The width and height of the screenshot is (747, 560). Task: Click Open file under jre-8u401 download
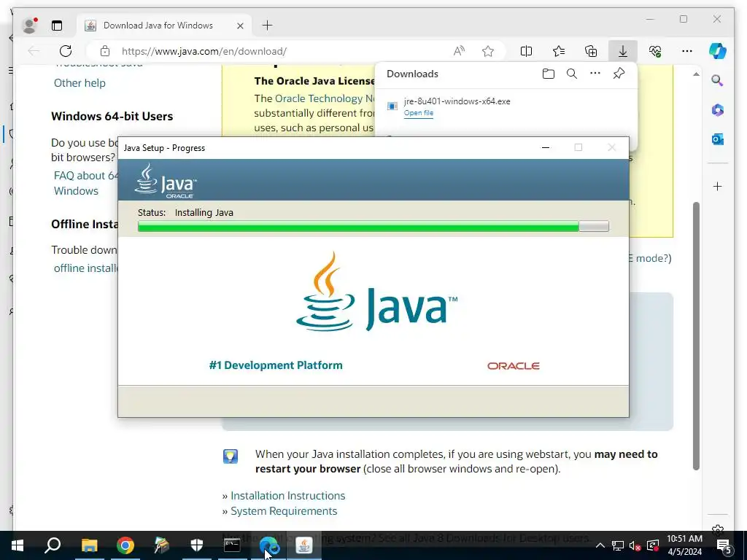(419, 113)
